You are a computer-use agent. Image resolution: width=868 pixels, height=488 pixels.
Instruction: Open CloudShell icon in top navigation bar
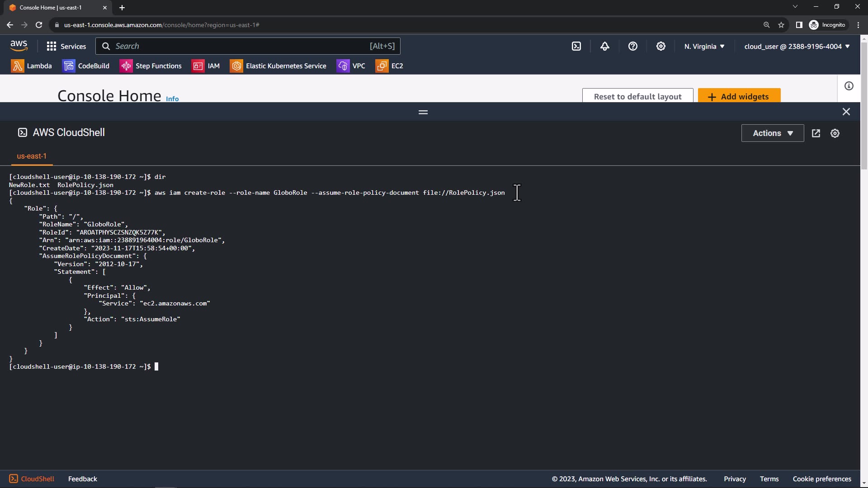tap(576, 46)
